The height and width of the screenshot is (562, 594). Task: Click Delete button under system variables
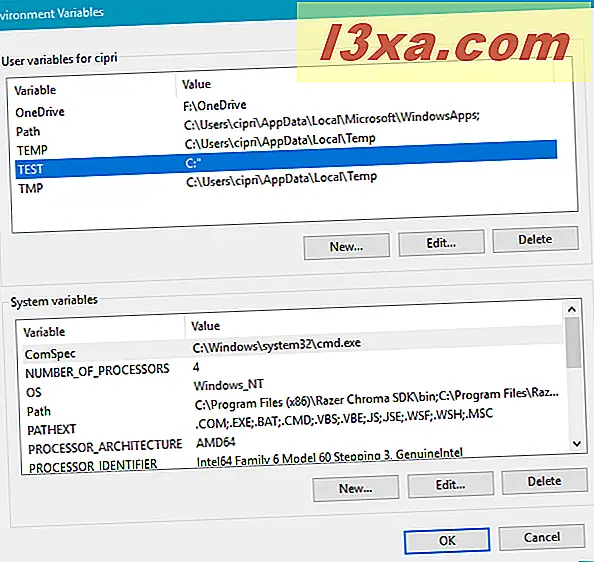tap(545, 481)
